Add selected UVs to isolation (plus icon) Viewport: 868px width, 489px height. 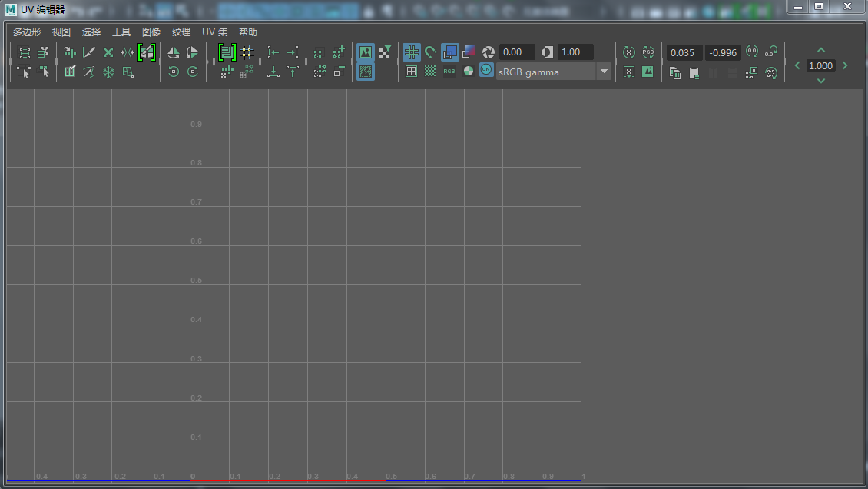click(x=339, y=52)
